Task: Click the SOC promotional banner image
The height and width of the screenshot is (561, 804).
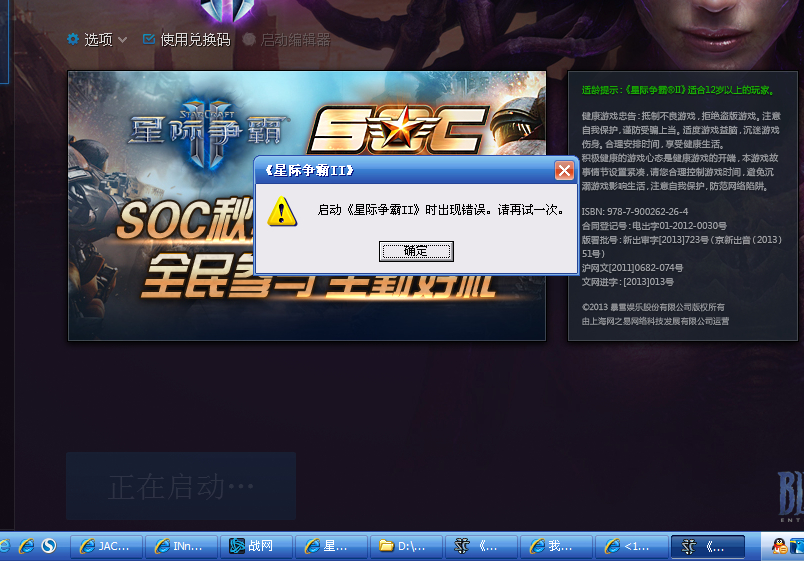Action: (307, 206)
